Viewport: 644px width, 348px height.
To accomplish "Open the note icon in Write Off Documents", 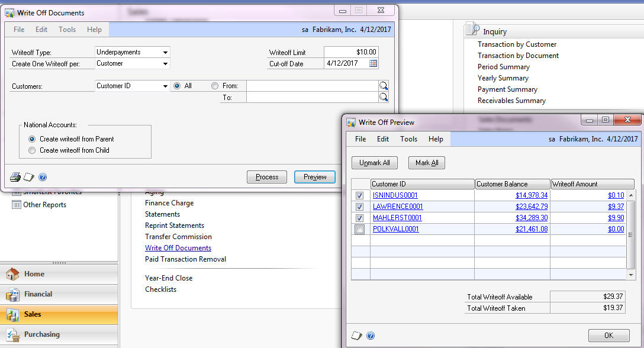I will (x=29, y=177).
